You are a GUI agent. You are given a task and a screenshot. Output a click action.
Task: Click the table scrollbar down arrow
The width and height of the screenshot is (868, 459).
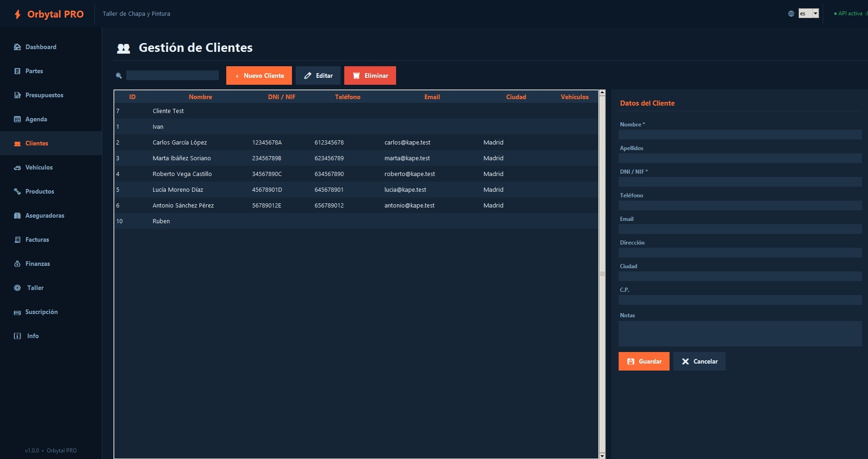[602, 456]
